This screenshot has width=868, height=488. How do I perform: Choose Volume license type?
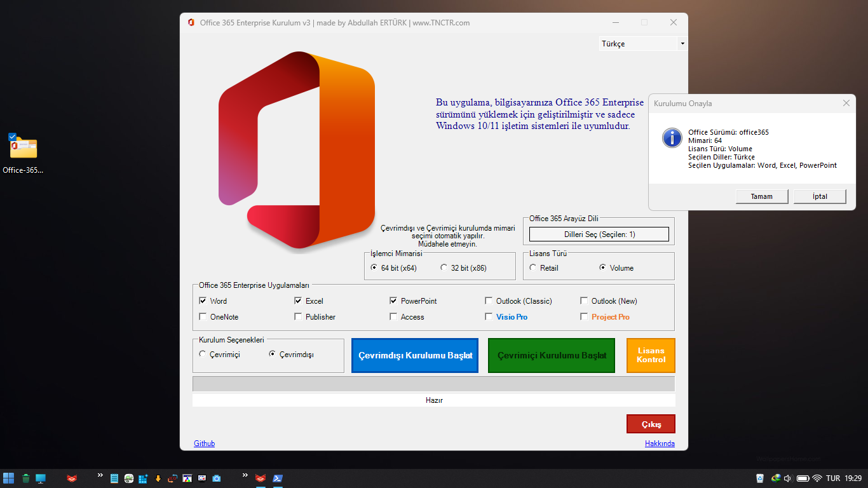(x=616, y=268)
